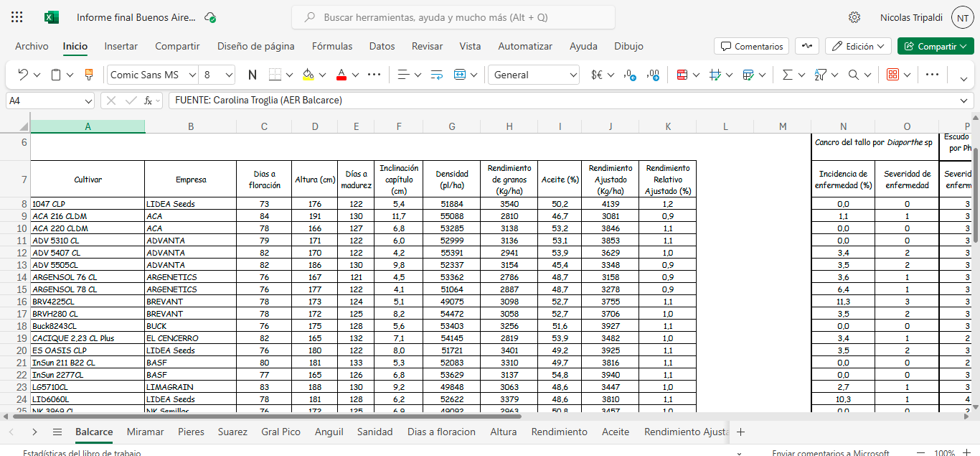Click the insert function fx icon

(148, 101)
